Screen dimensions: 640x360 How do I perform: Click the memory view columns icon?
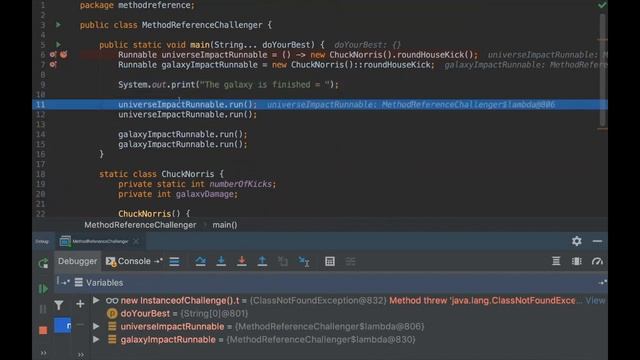click(577, 261)
